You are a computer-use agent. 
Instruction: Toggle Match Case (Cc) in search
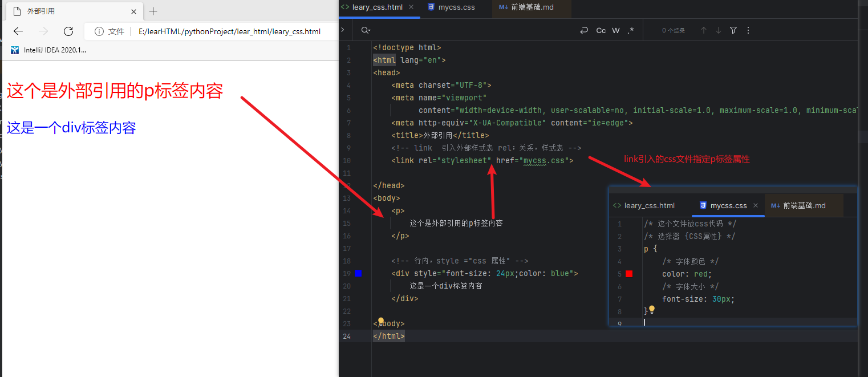point(601,30)
